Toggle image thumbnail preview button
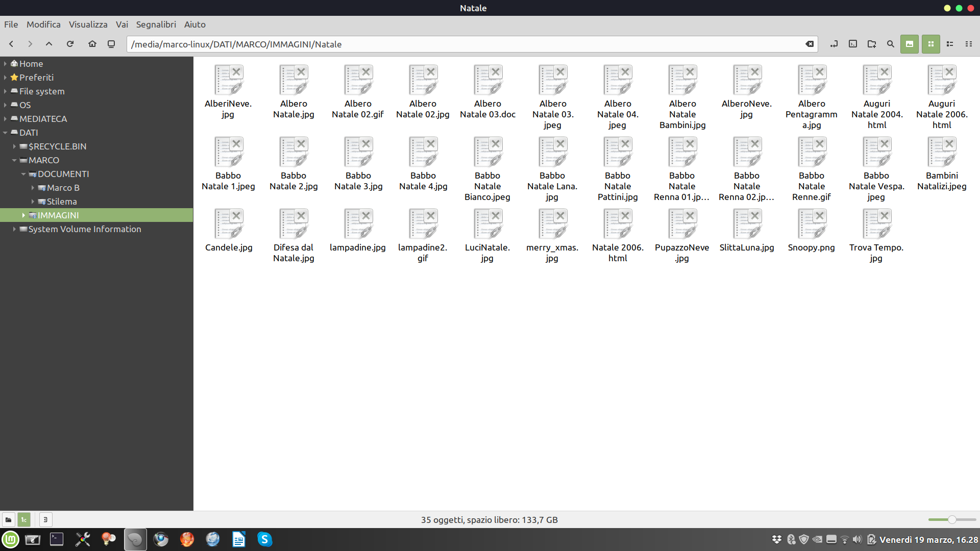Screen dimensions: 980x551 910,44
